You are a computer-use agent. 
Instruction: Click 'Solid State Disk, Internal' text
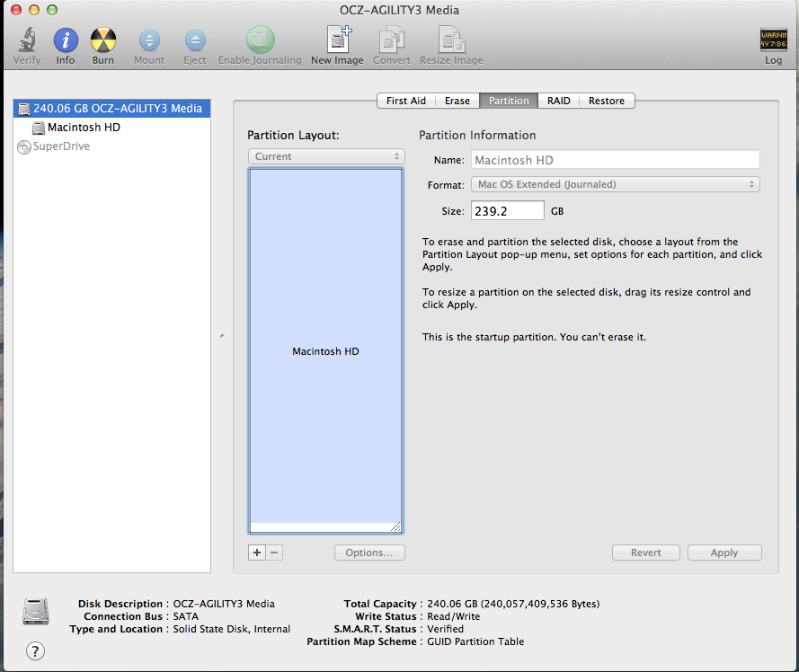[x=231, y=629]
